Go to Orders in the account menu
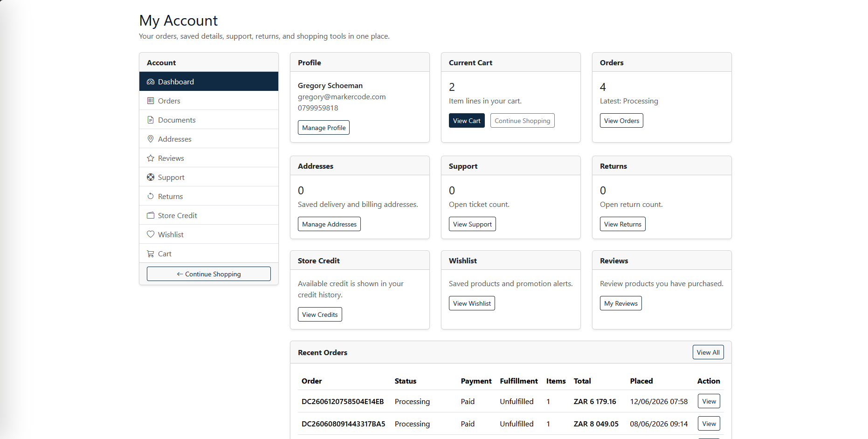 coord(209,101)
